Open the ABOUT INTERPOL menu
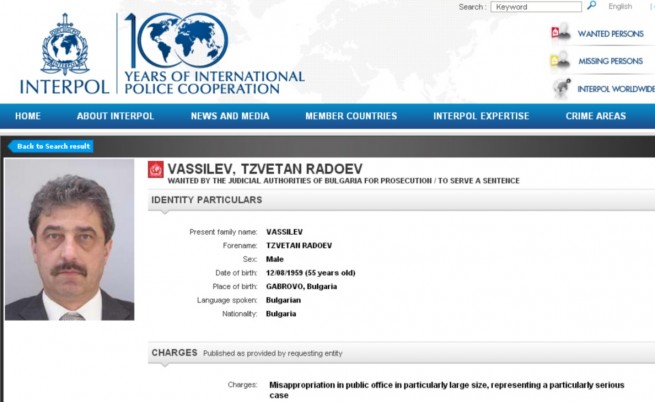 (x=115, y=116)
